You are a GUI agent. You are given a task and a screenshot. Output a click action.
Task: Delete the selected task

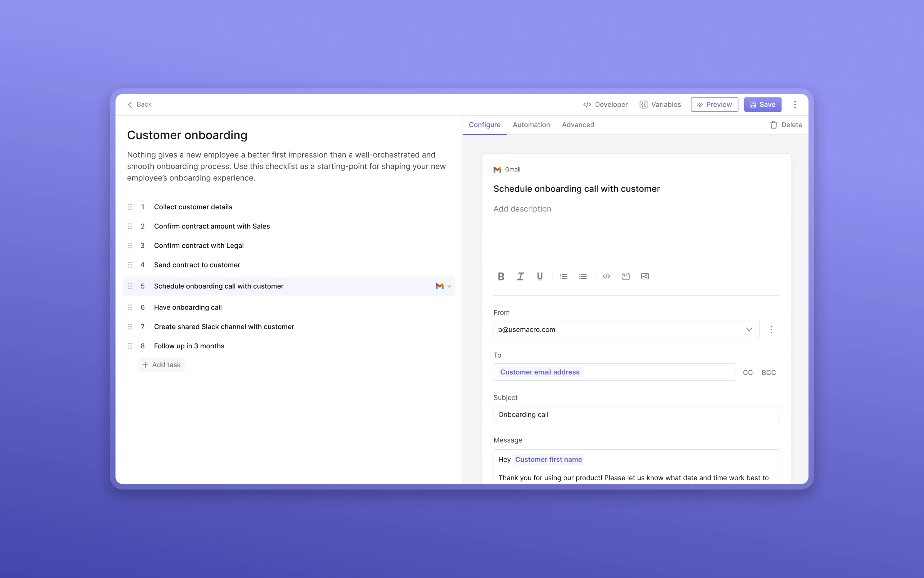tap(786, 125)
